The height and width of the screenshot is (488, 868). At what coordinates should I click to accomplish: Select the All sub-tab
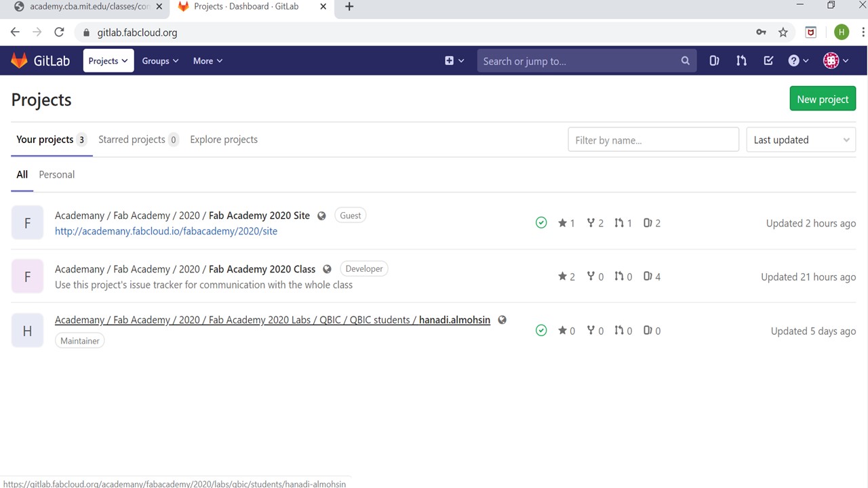[22, 175]
